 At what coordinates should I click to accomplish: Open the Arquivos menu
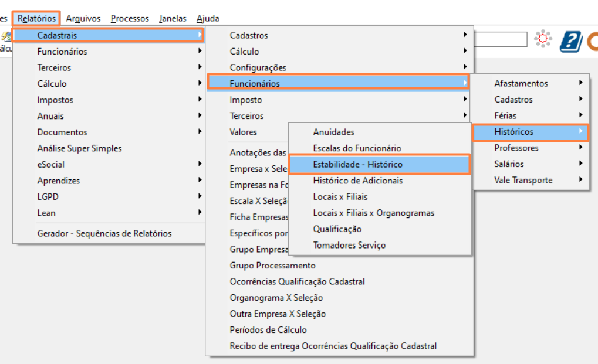click(83, 19)
